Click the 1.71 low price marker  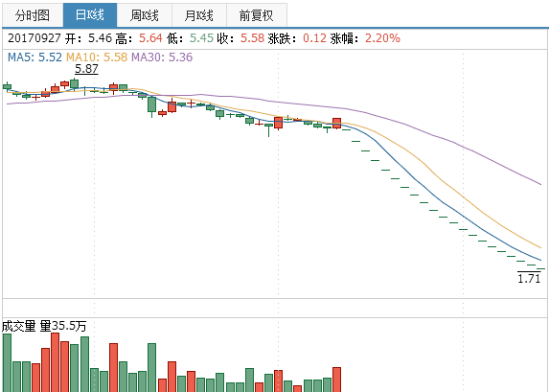[529, 279]
